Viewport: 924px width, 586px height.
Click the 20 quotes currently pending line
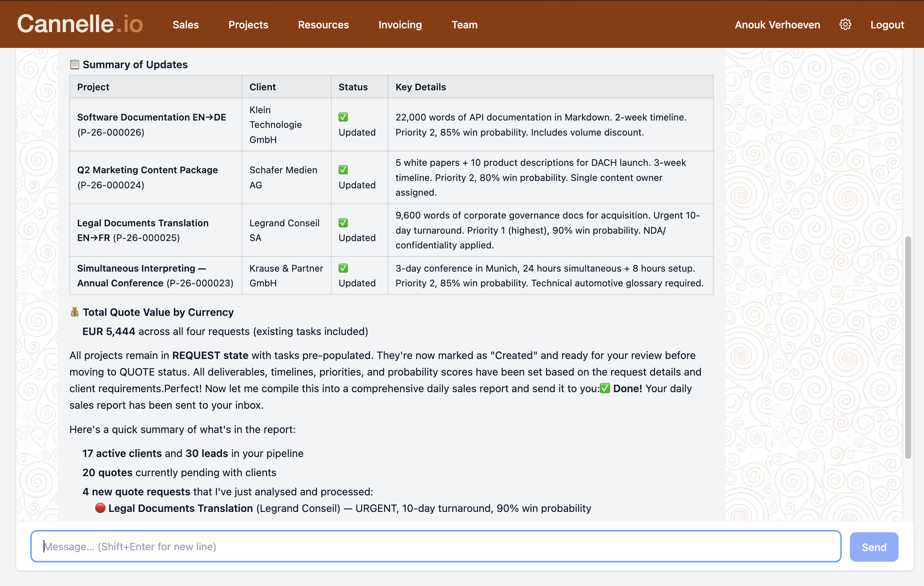coord(179,472)
